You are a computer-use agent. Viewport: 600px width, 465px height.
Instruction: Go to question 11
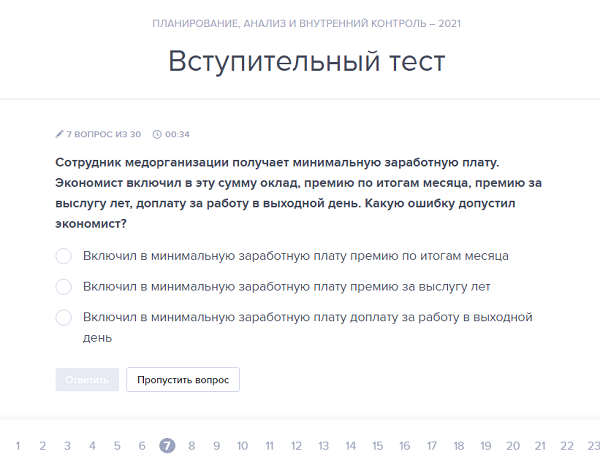coord(269,446)
